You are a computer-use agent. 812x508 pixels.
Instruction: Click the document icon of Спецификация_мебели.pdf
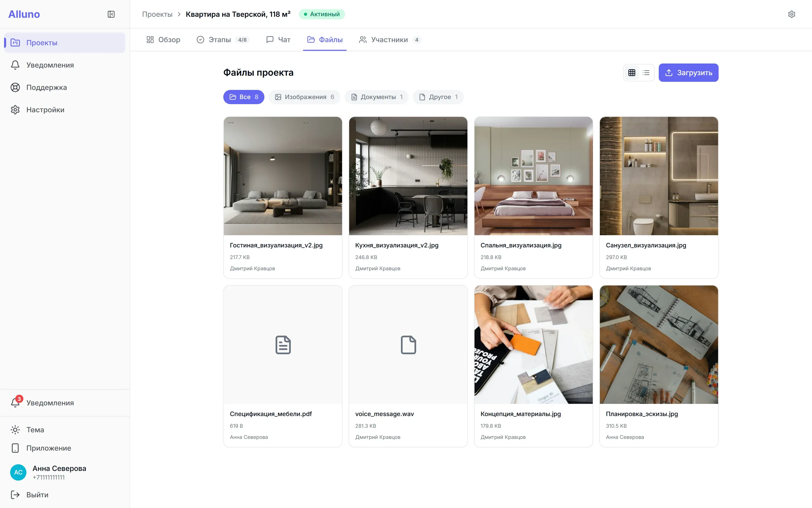[x=283, y=345]
